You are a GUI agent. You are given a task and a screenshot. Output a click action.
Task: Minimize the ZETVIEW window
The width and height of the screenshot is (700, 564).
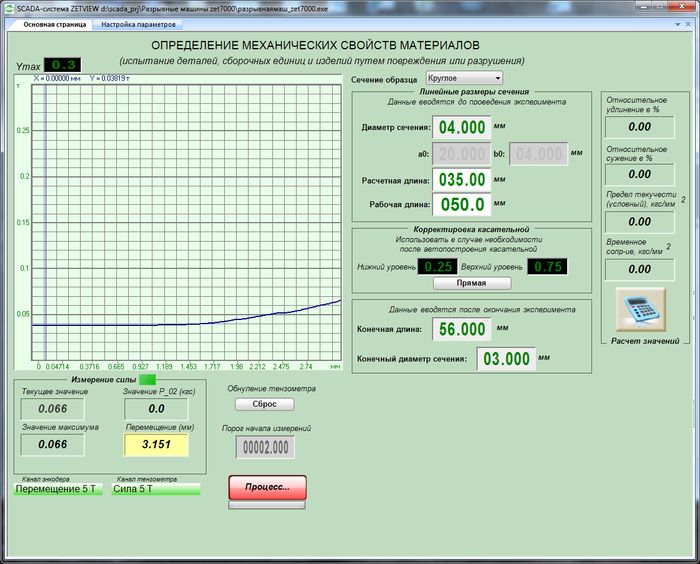click(x=643, y=6)
